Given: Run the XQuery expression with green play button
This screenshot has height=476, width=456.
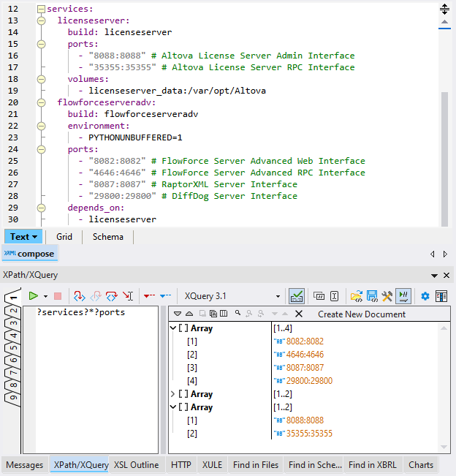Looking at the screenshot, I should 33,296.
